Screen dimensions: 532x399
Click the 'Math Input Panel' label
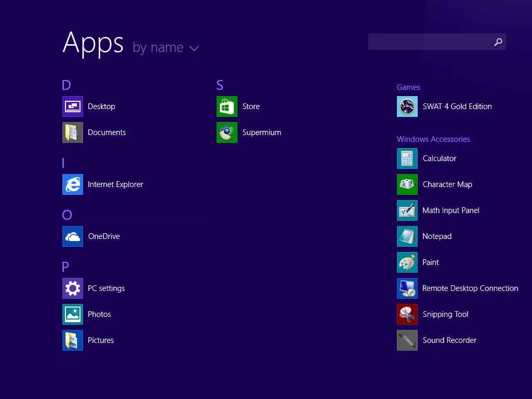coord(451,210)
